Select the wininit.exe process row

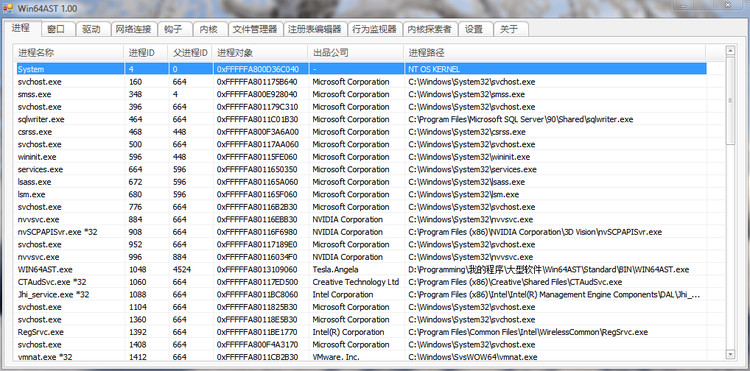pos(361,157)
